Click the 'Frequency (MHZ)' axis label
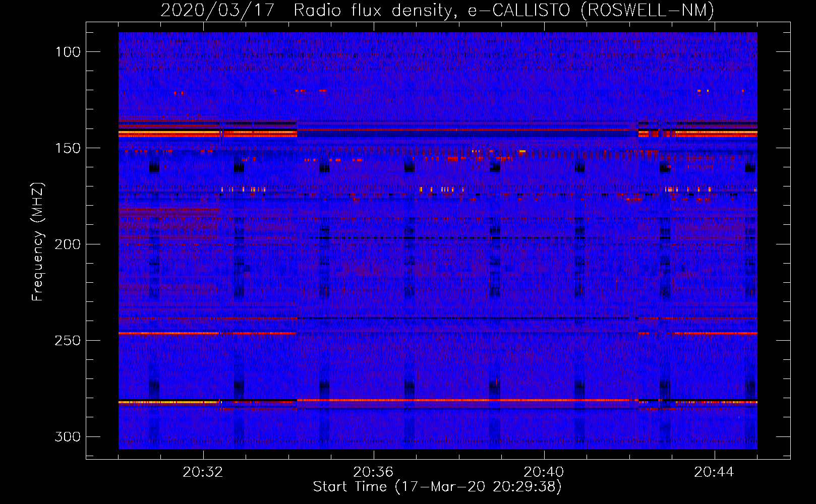 coord(38,241)
